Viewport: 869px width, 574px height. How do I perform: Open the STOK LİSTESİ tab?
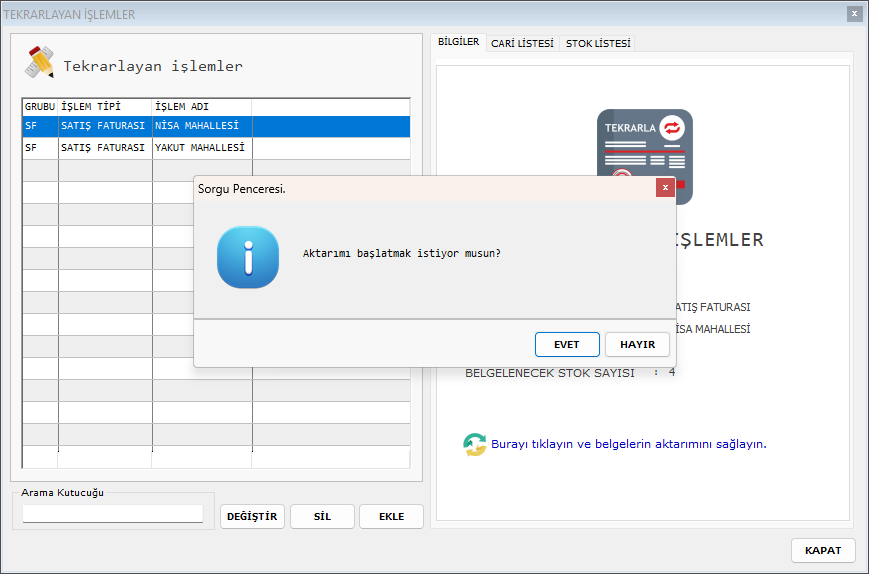click(598, 44)
